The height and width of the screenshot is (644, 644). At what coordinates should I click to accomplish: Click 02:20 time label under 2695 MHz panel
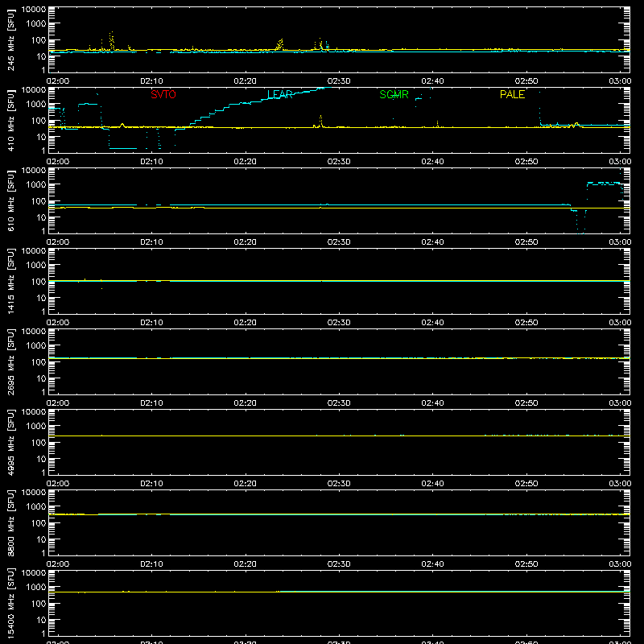tap(246, 403)
